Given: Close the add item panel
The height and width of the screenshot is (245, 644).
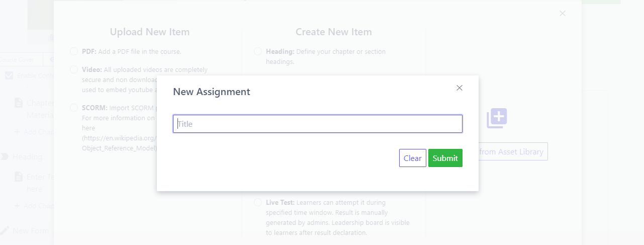Looking at the screenshot, I should coord(563,14).
